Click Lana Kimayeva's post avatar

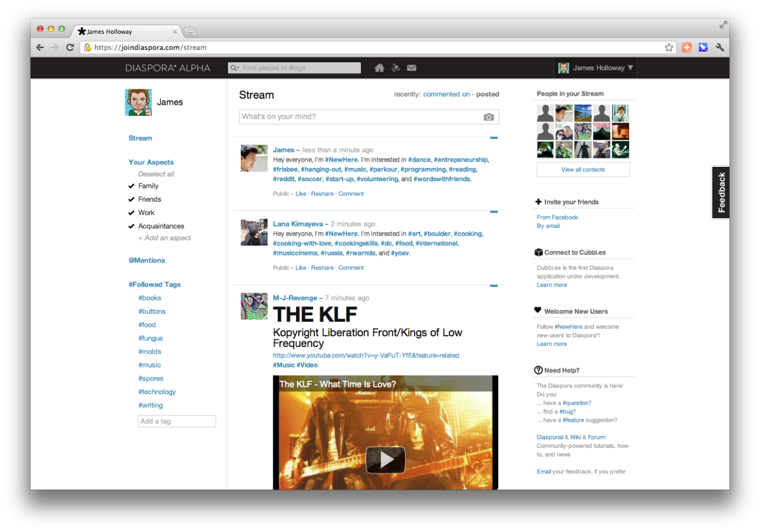254,232
